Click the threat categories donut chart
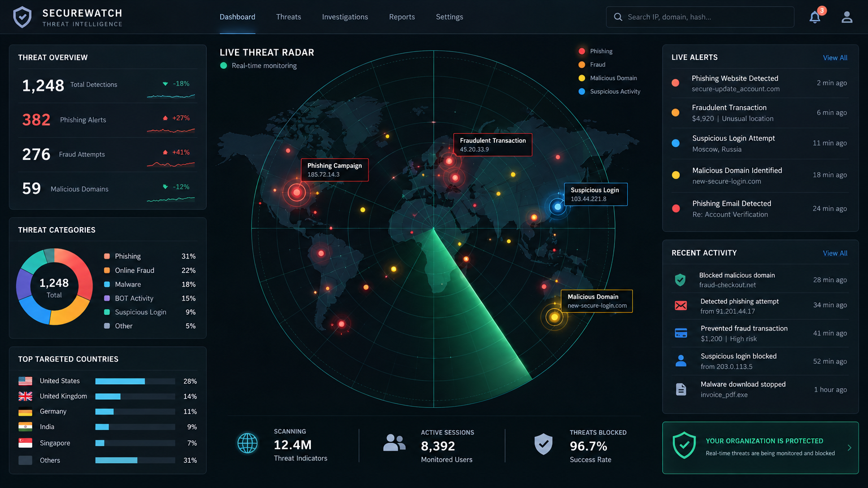868x488 pixels. 54,287
